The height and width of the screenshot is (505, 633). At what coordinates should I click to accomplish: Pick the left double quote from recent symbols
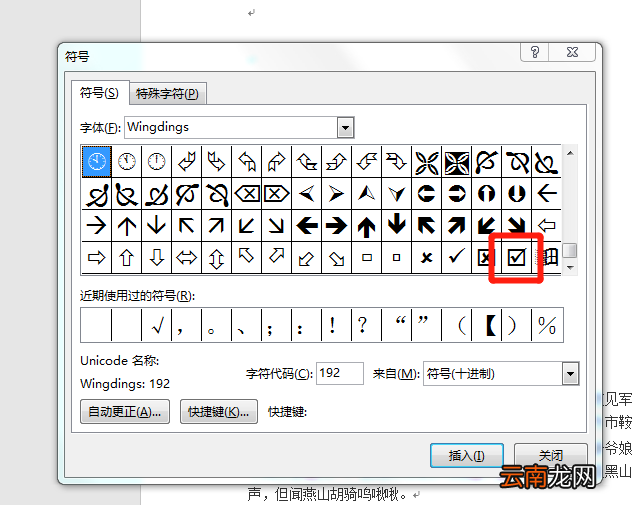397,325
